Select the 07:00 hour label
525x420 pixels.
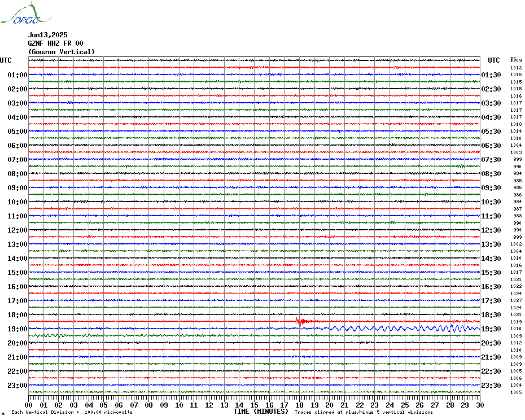(x=17, y=159)
